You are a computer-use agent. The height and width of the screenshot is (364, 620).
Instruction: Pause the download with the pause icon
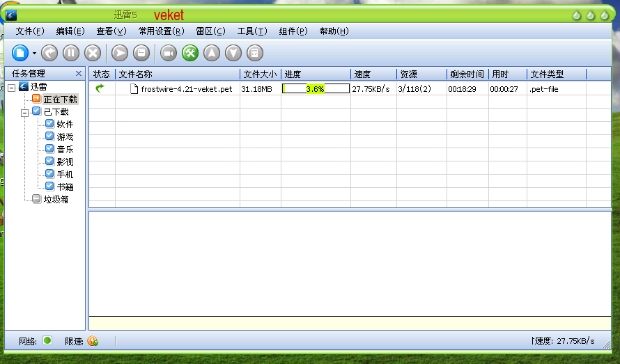[71, 53]
